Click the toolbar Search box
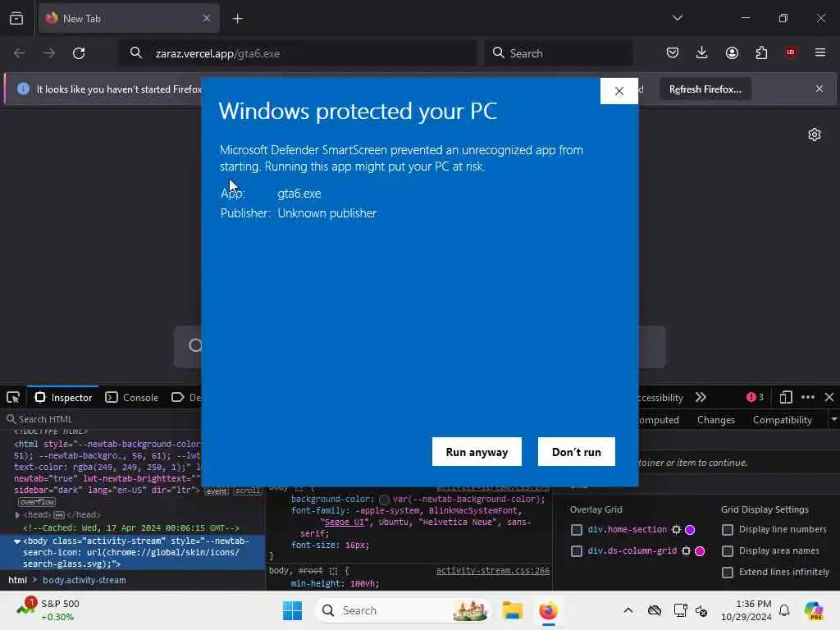The height and width of the screenshot is (630, 840). coord(559,53)
